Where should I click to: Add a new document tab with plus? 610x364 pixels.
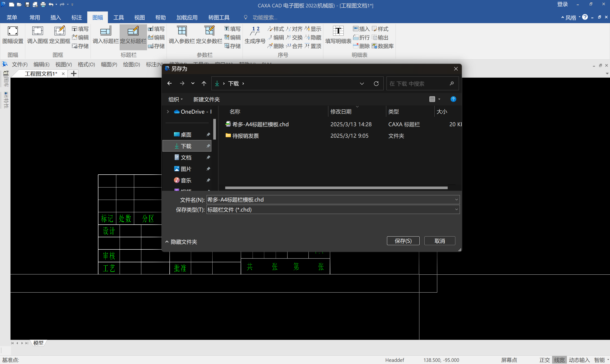click(x=74, y=74)
